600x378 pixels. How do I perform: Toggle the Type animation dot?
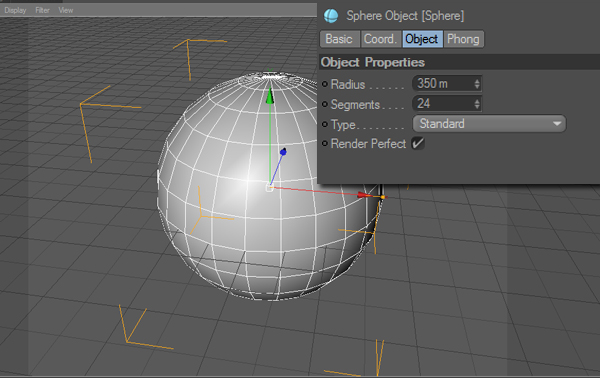(x=325, y=124)
